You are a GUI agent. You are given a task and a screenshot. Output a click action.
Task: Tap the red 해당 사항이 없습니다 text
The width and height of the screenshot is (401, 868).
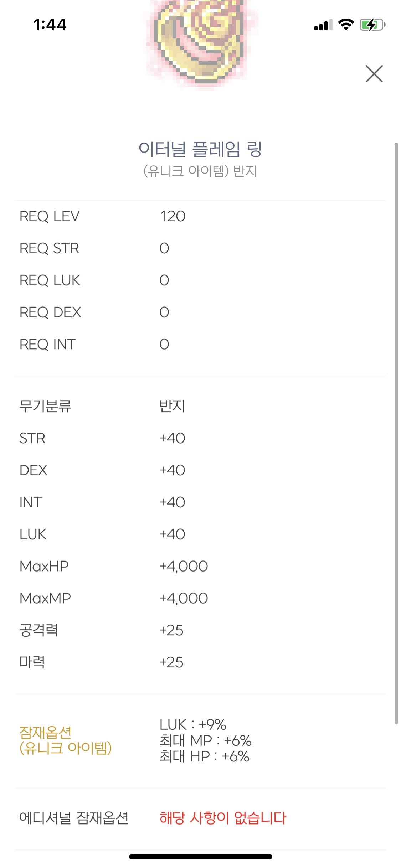click(x=223, y=818)
